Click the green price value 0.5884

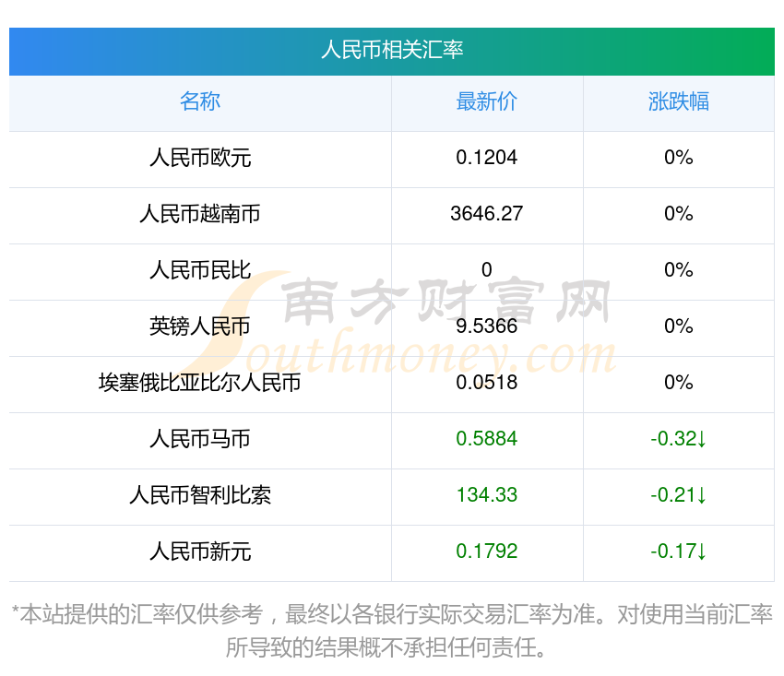click(486, 439)
